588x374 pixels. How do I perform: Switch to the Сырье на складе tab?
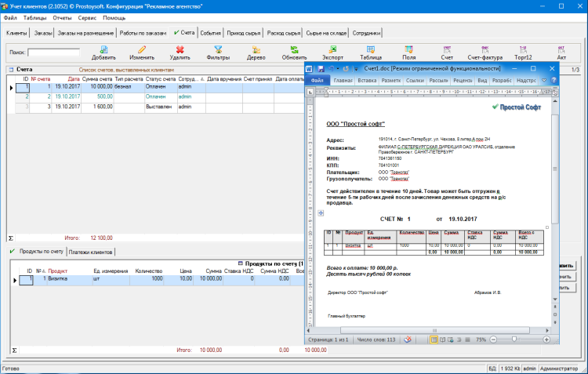(327, 33)
